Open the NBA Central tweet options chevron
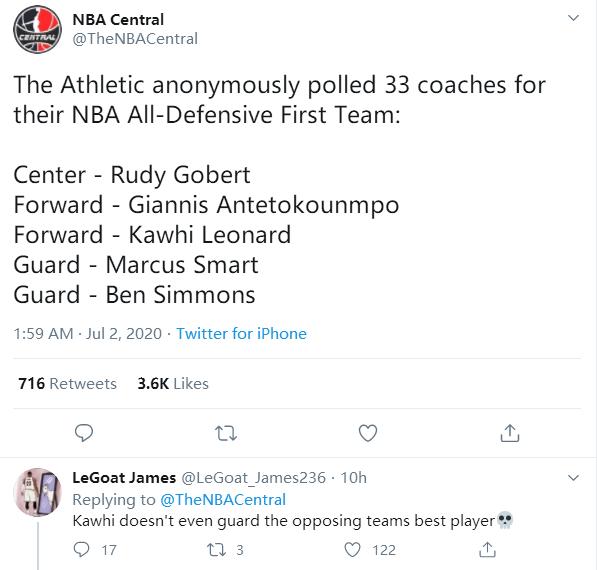 coord(573,18)
